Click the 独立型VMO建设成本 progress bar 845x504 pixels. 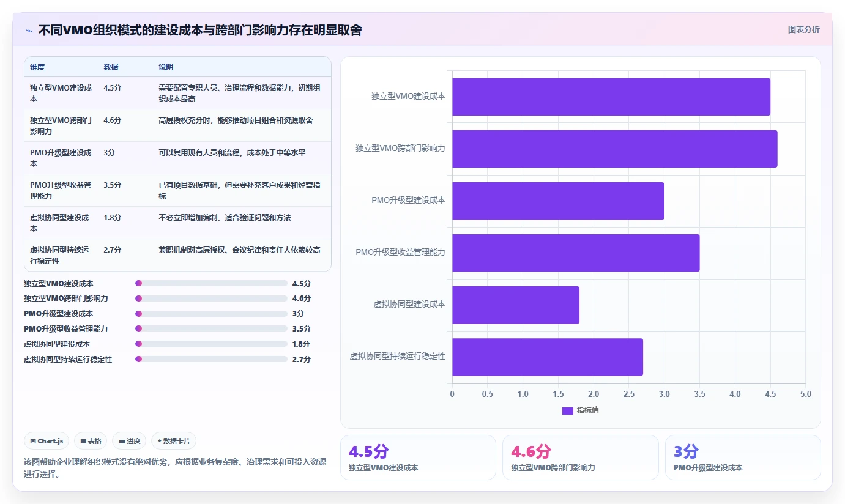tap(211, 283)
